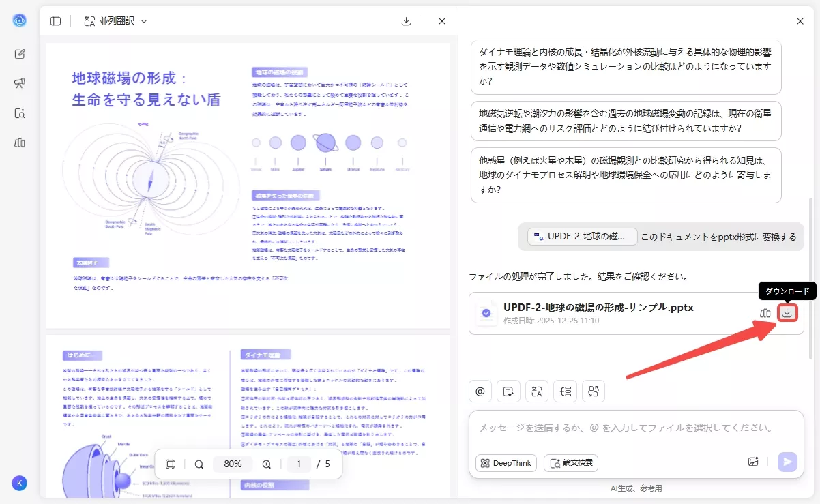Click the image upload icon in the chat input

point(753,462)
